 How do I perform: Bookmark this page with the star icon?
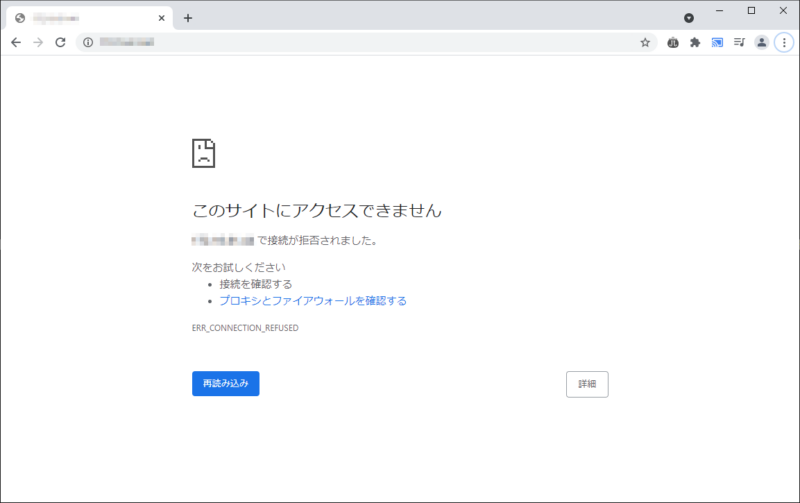pyautogui.click(x=645, y=42)
